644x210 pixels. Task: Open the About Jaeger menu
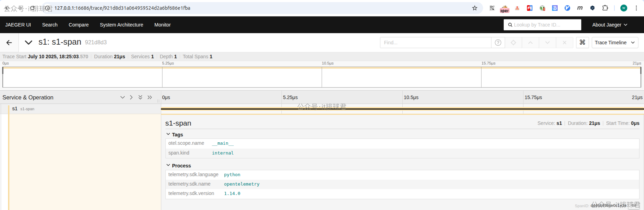[x=610, y=25]
